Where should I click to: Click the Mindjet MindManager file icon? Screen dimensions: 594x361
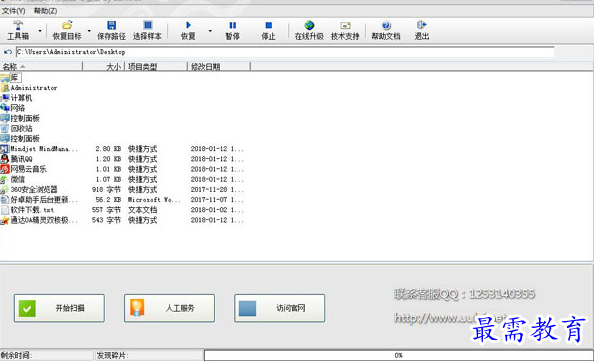pos(5,149)
